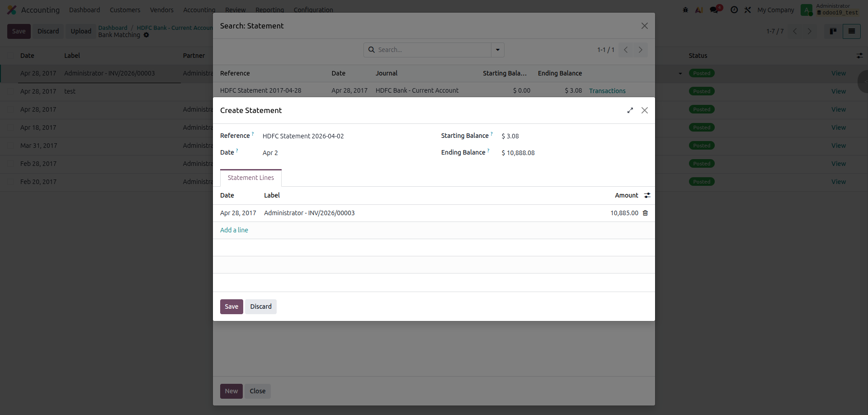868x415 pixels.
Task: Open the AI assistant icon
Action: tap(699, 10)
